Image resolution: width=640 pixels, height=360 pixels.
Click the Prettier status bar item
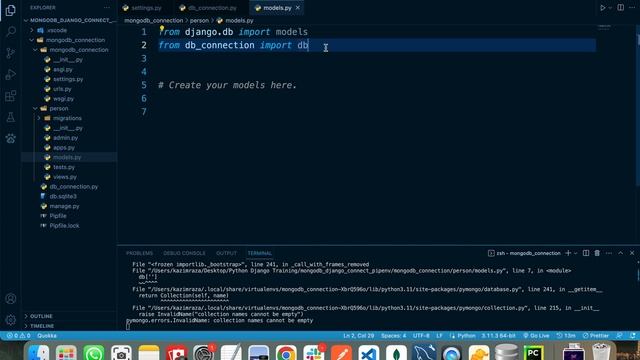pyautogui.click(x=596, y=336)
